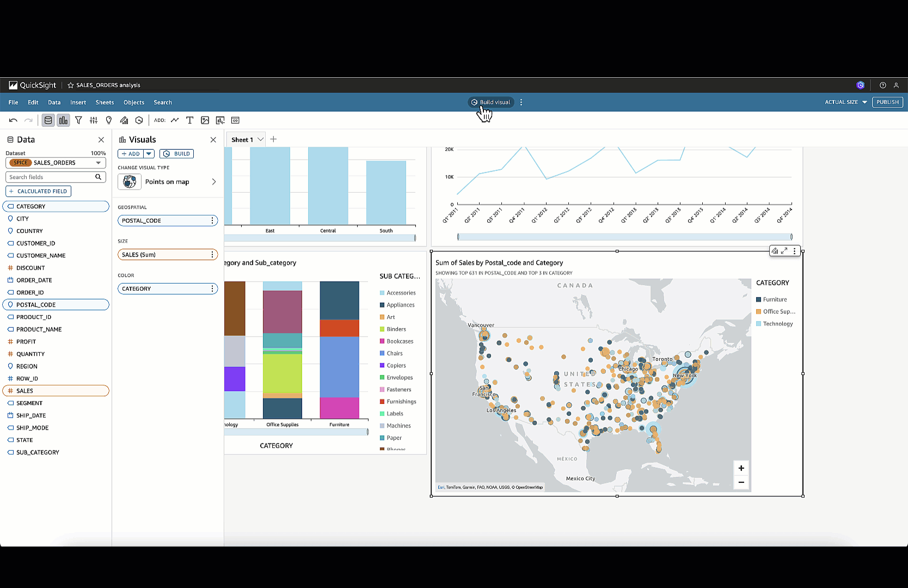The height and width of the screenshot is (588, 908).
Task: Click the CALCULATED FIELD button
Action: point(38,191)
